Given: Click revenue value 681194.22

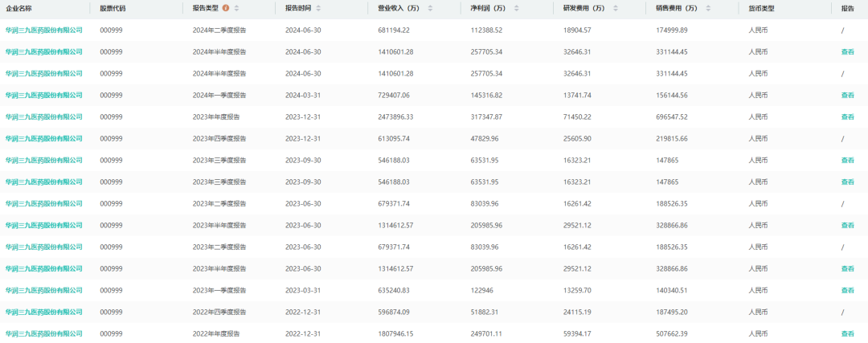Looking at the screenshot, I should click(394, 30).
